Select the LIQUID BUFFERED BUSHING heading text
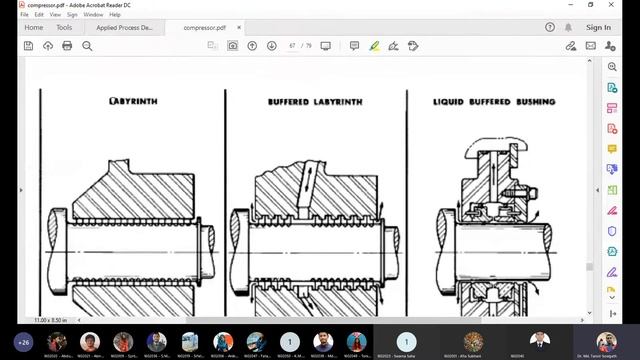640x360 pixels. coord(494,102)
